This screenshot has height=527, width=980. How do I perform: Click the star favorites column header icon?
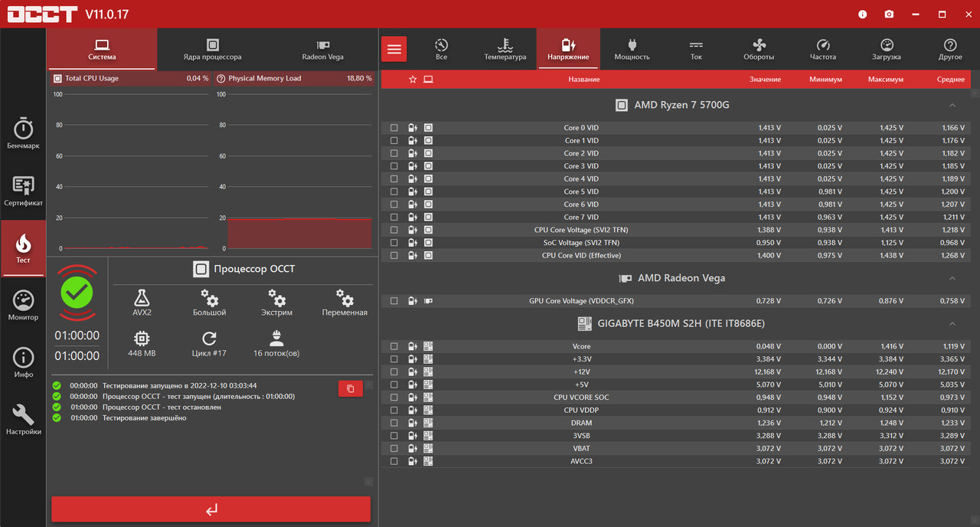click(413, 79)
